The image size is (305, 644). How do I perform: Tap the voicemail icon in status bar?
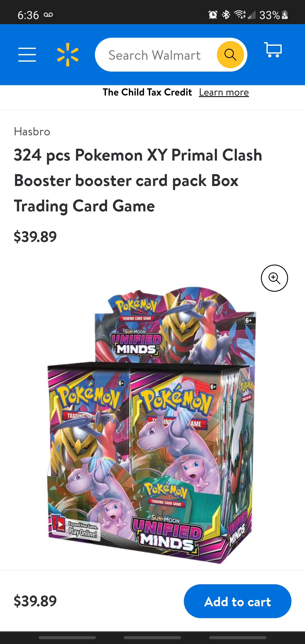[x=48, y=15]
